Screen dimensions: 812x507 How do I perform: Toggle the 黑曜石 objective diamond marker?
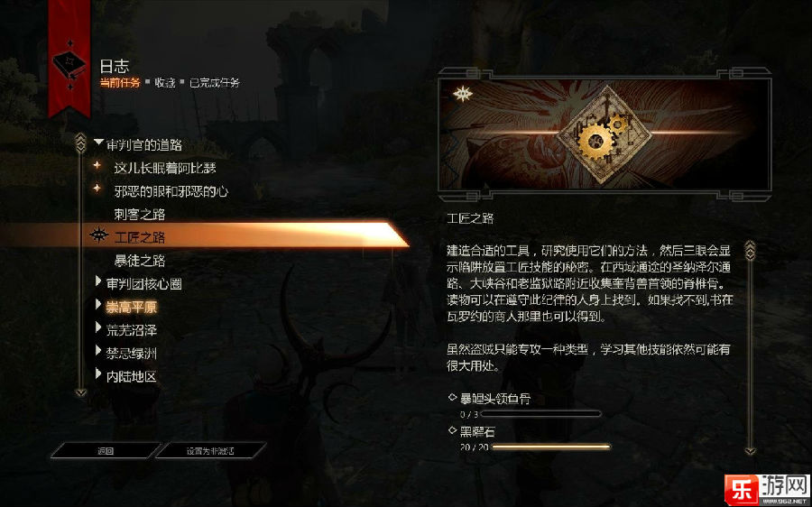452,429
